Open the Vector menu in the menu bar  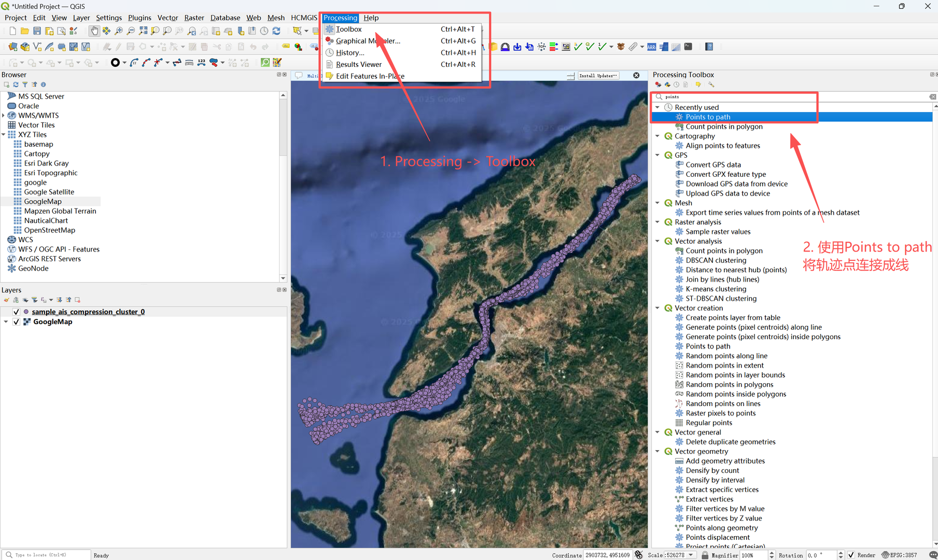point(167,18)
